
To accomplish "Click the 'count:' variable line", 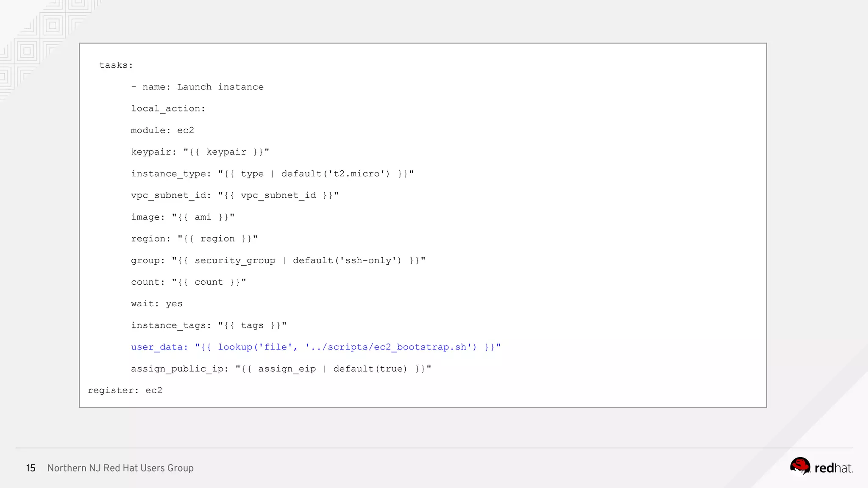I will [x=189, y=282].
